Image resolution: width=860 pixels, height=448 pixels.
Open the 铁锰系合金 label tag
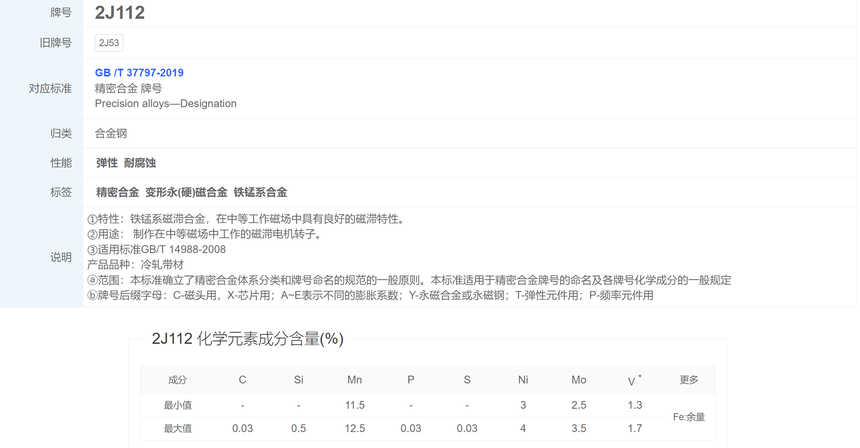pyautogui.click(x=261, y=192)
